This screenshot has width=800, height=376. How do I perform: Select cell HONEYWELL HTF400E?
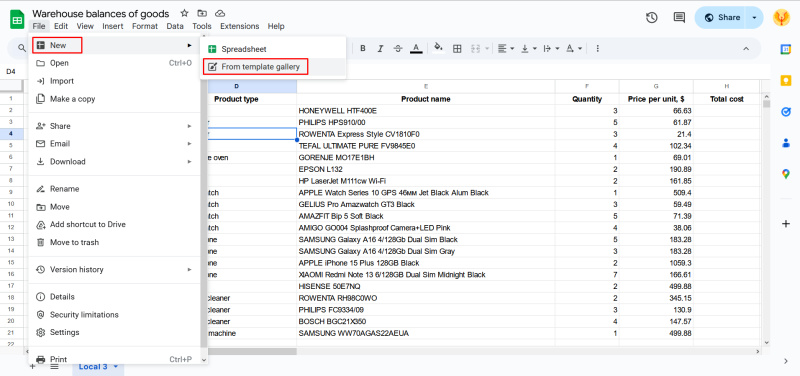click(x=426, y=111)
